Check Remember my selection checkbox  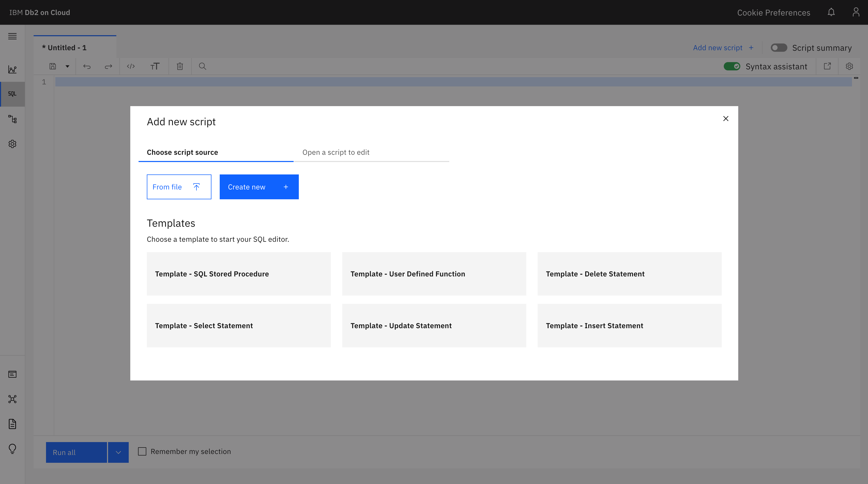[x=142, y=451]
